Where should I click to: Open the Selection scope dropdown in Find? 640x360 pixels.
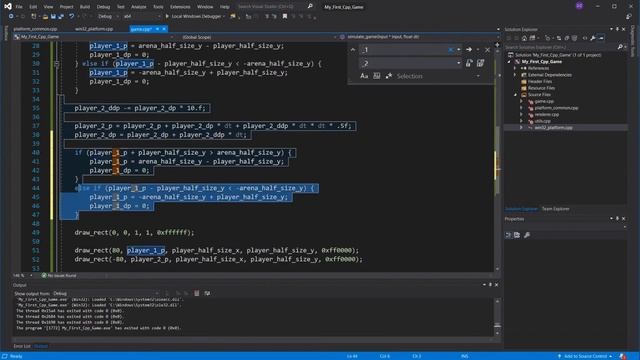[x=478, y=76]
